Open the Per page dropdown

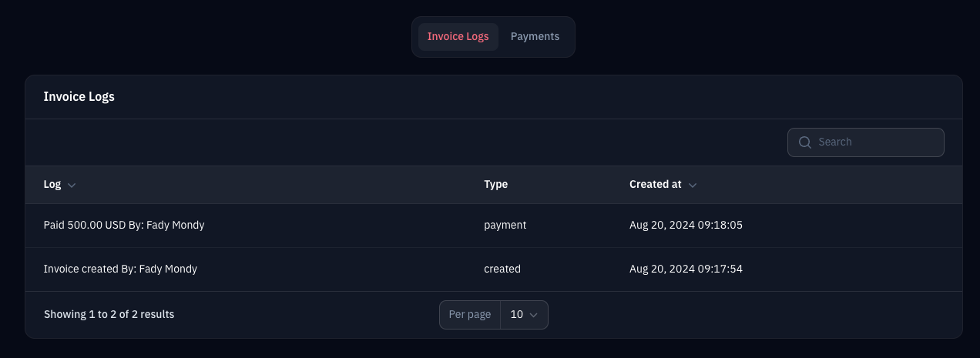pyautogui.click(x=524, y=315)
